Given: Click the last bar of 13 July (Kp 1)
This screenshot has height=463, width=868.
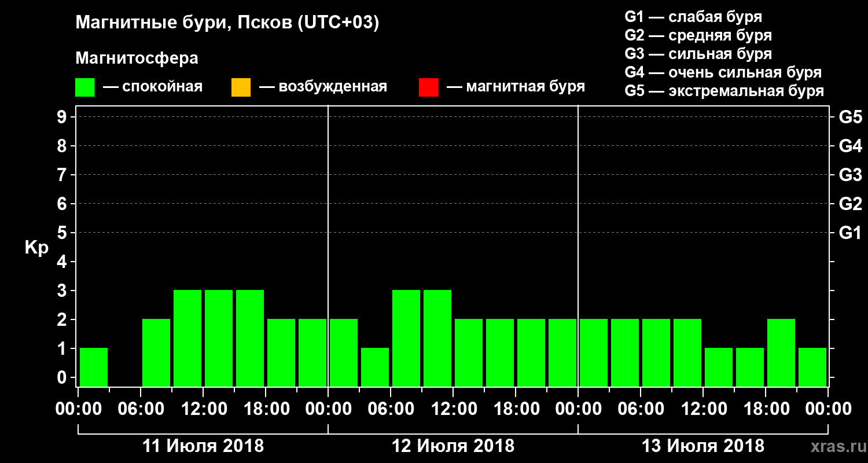Looking at the screenshot, I should (x=812, y=367).
